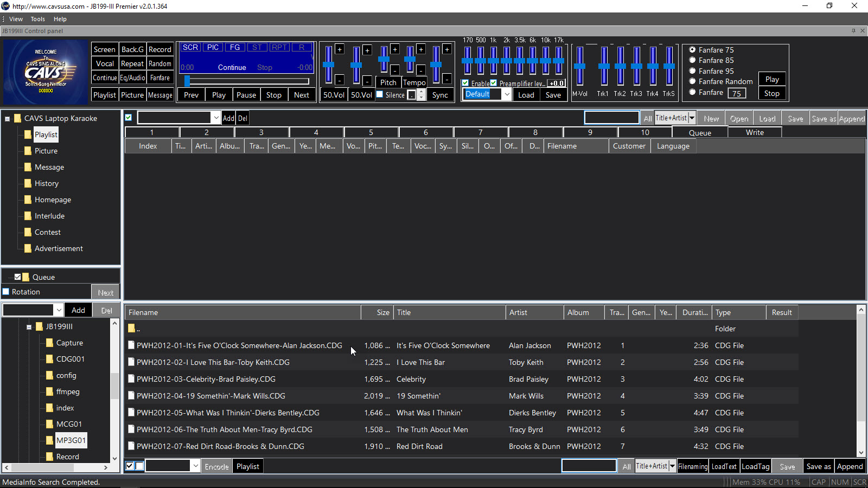
Task: Click file icon for 19 Somethin'-Mark Wills
Action: 131,396
